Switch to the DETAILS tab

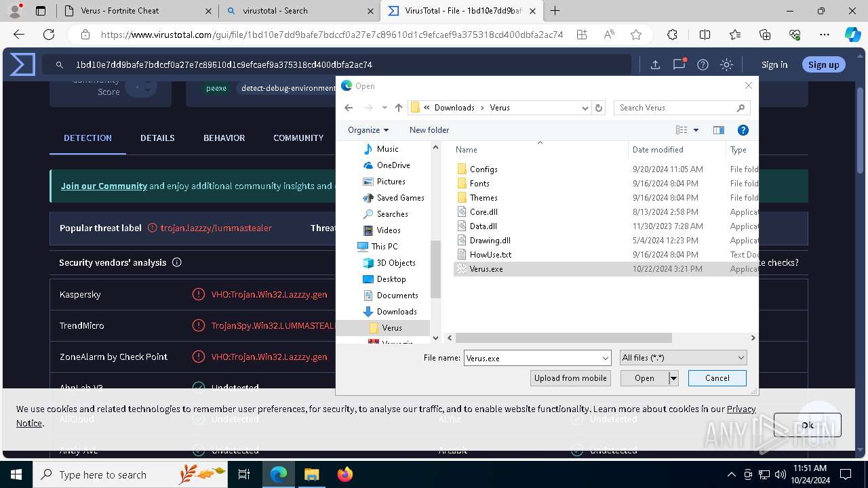(157, 138)
